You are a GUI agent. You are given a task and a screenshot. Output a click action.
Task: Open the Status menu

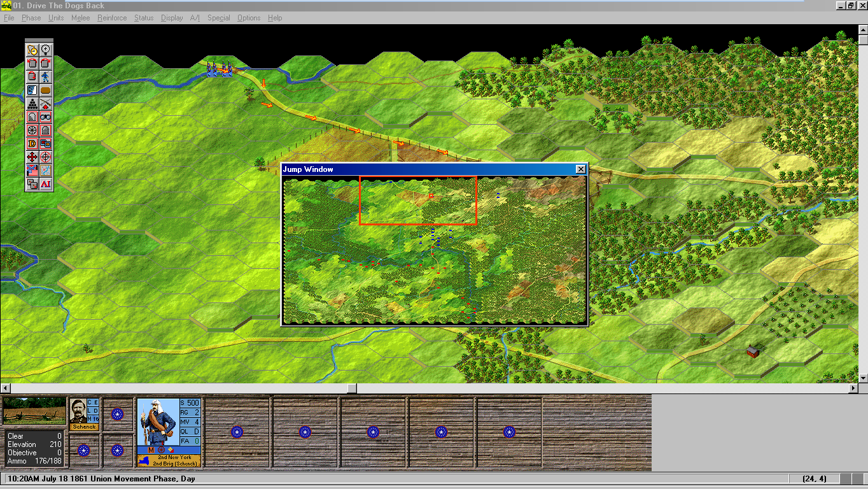click(x=144, y=18)
